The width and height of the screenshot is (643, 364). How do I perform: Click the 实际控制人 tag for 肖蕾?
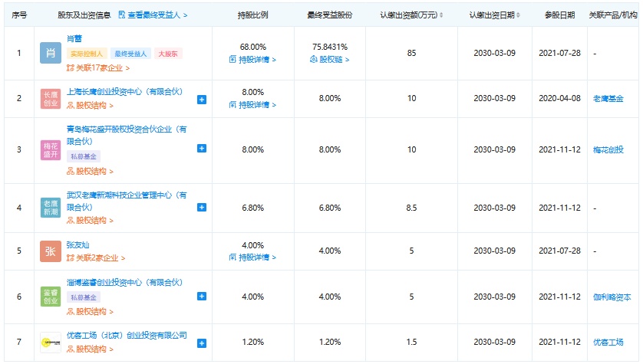[87, 54]
